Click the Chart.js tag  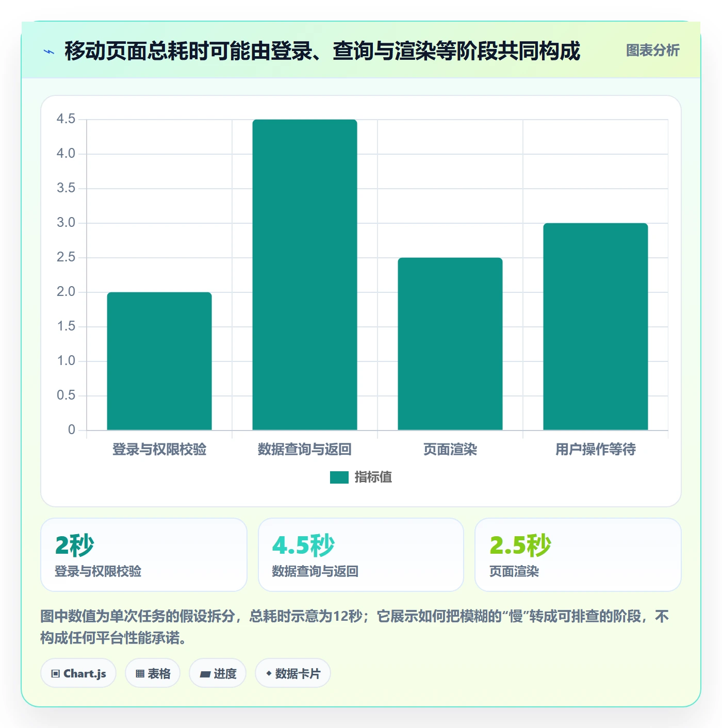click(x=78, y=673)
